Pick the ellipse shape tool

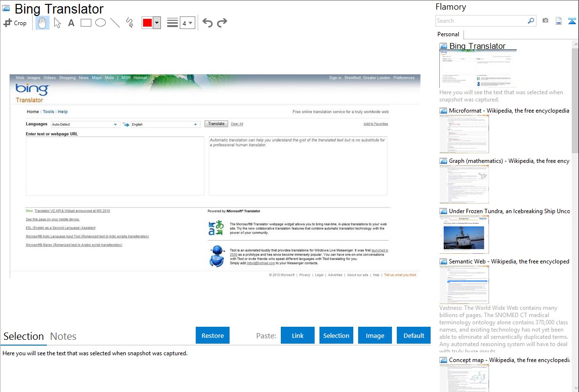[101, 23]
